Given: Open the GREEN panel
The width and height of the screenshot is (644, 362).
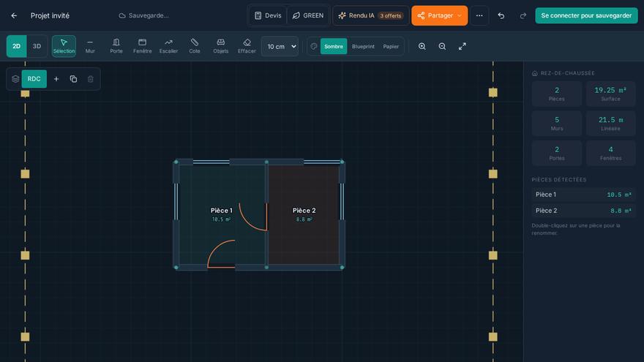Looking at the screenshot, I should pyautogui.click(x=308, y=15).
